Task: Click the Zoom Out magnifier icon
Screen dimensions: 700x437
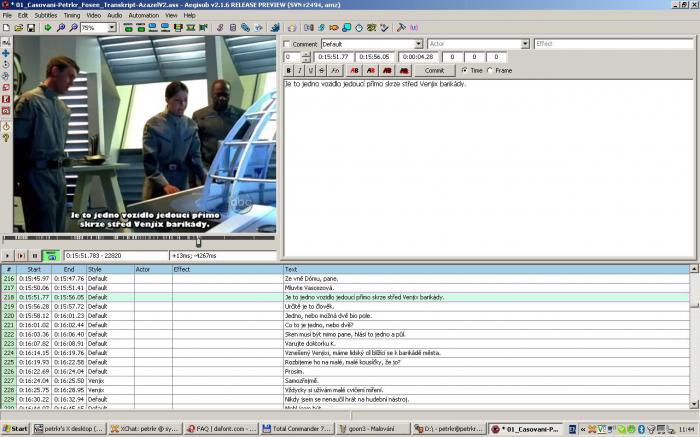Action: click(x=73, y=28)
